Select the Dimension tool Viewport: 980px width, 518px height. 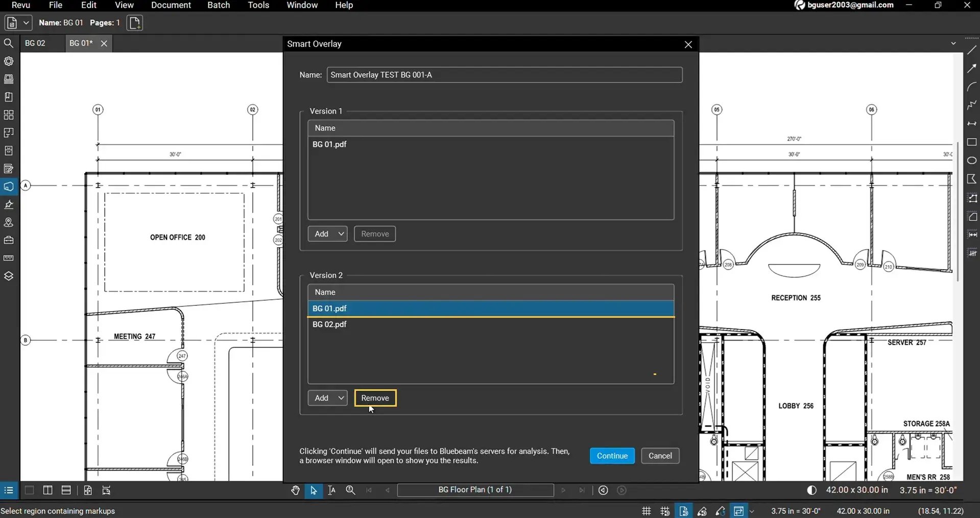(972, 124)
